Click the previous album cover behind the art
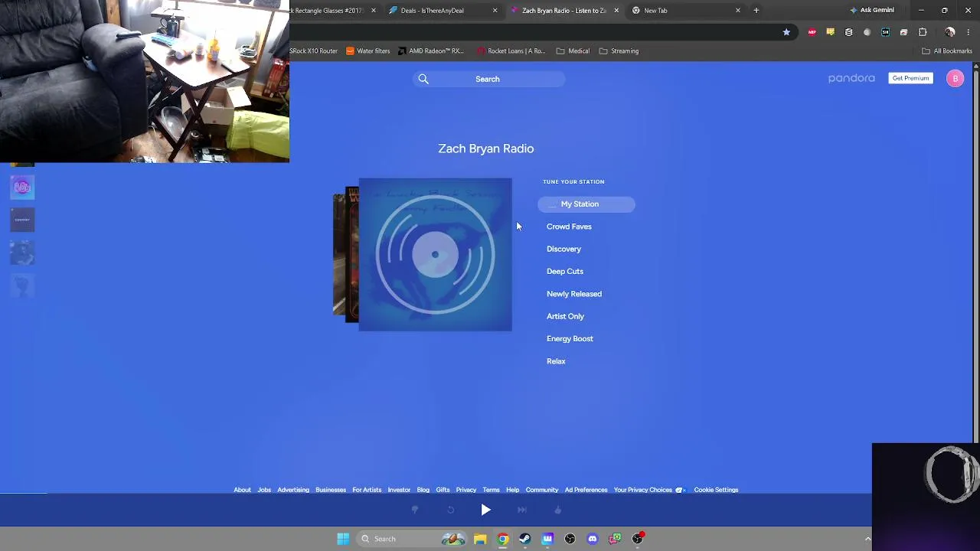980x551 pixels. 351,255
